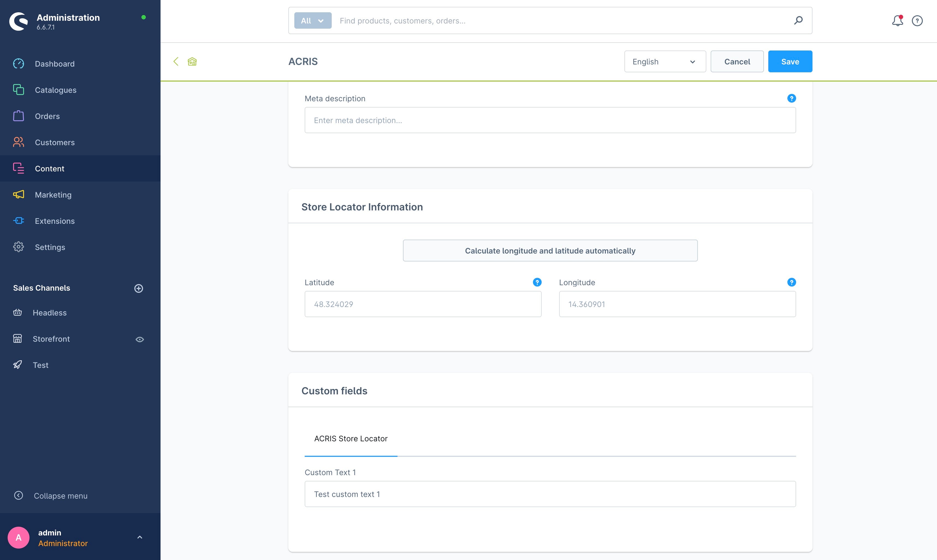The width and height of the screenshot is (937, 560).
Task: Open the Dashboard icon in sidebar
Action: (x=19, y=64)
